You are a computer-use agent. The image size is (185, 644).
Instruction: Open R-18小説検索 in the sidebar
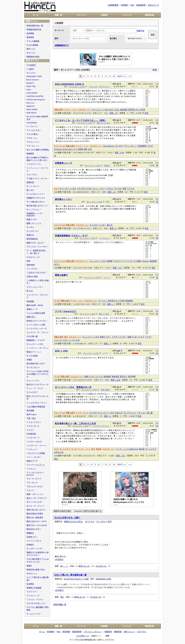click(32, 45)
